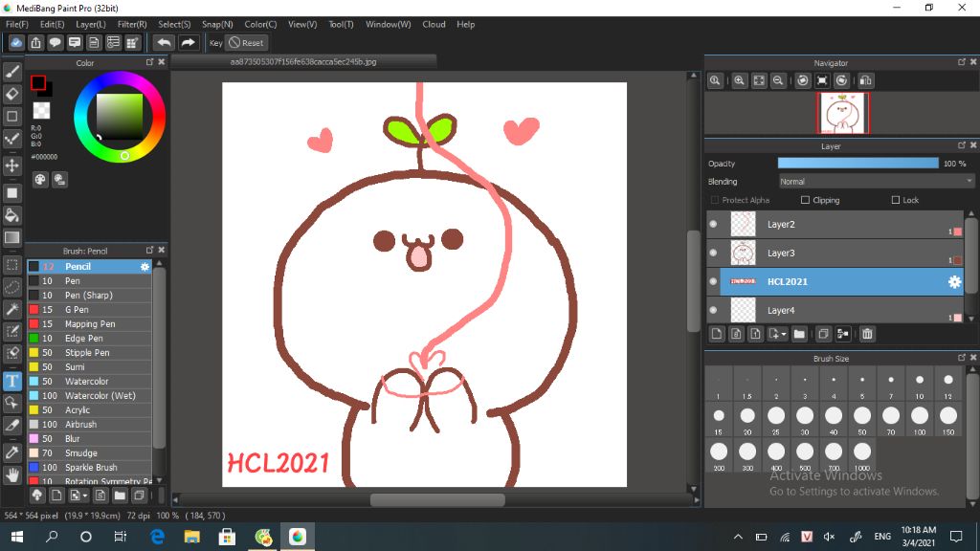Image resolution: width=980 pixels, height=551 pixels.
Task: Open the color palette icon
Action: tap(40, 180)
